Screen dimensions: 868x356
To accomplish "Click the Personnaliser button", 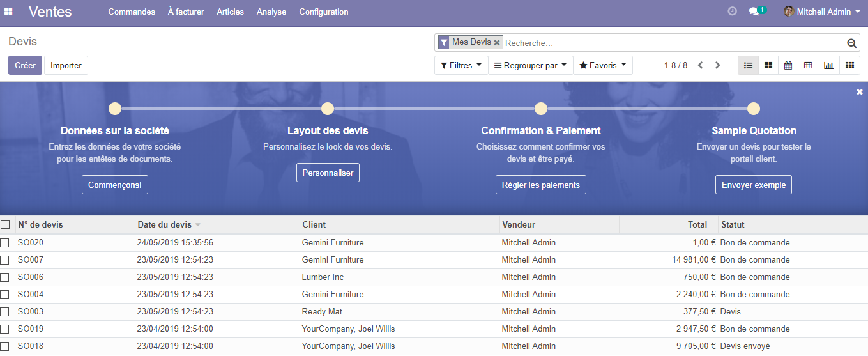I will pos(328,173).
